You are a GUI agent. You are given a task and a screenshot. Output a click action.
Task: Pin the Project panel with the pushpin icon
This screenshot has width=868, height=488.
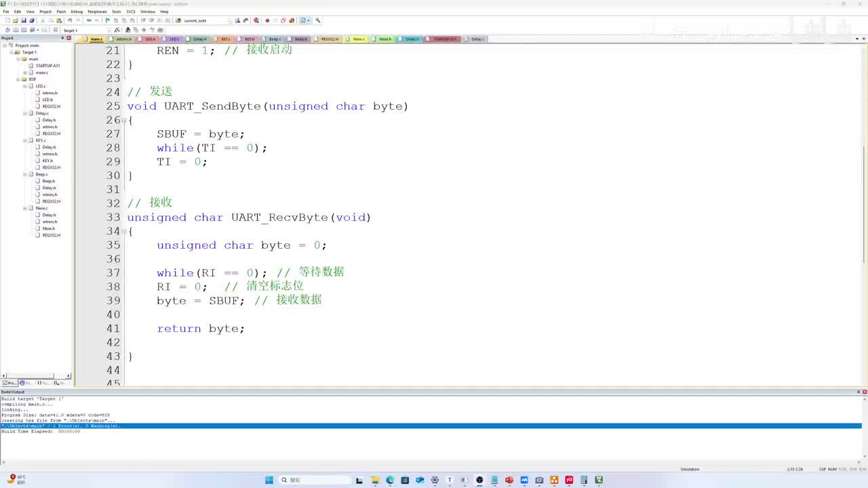tap(63, 38)
